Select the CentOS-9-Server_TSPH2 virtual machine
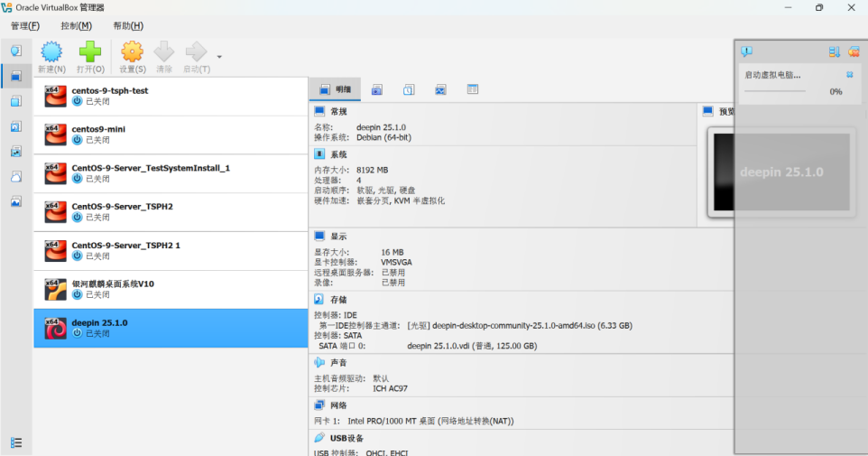The height and width of the screenshot is (456, 868). point(171,212)
